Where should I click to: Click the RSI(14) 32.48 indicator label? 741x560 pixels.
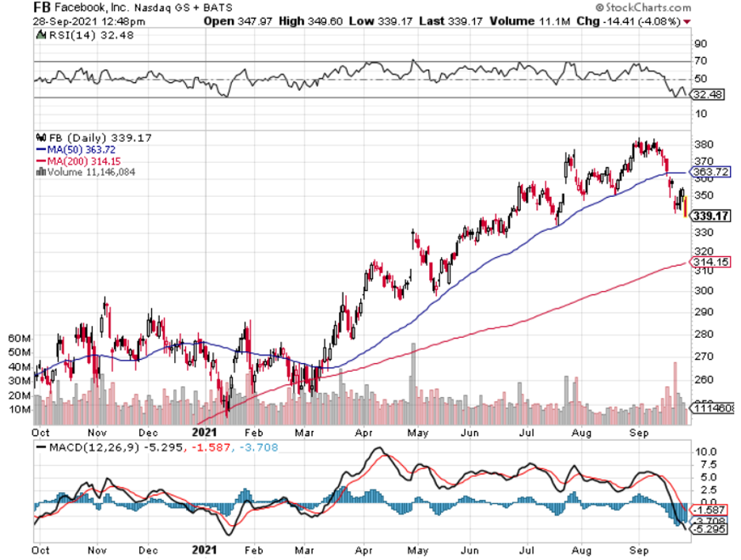[91, 35]
